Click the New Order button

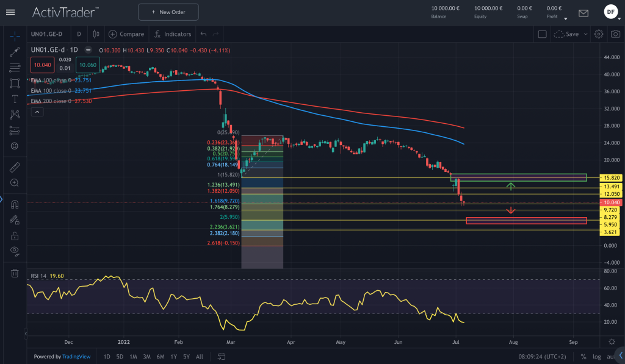[x=168, y=12]
